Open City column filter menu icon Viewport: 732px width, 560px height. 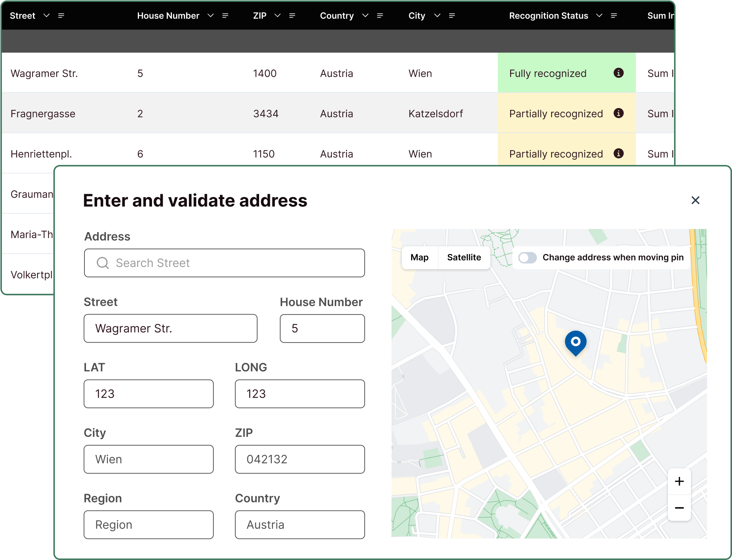pos(452,16)
